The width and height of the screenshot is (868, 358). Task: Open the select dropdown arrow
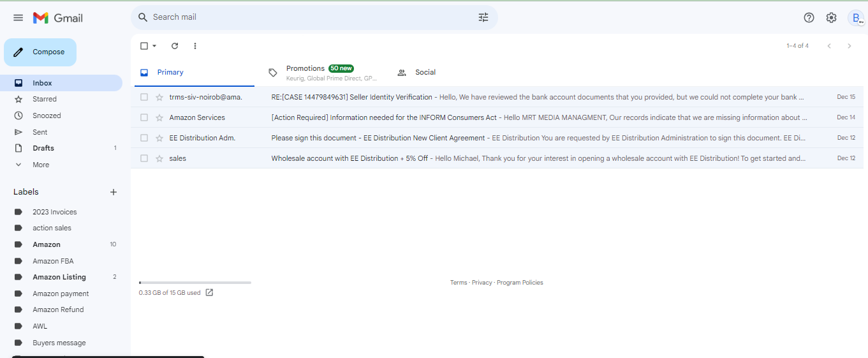[154, 46]
